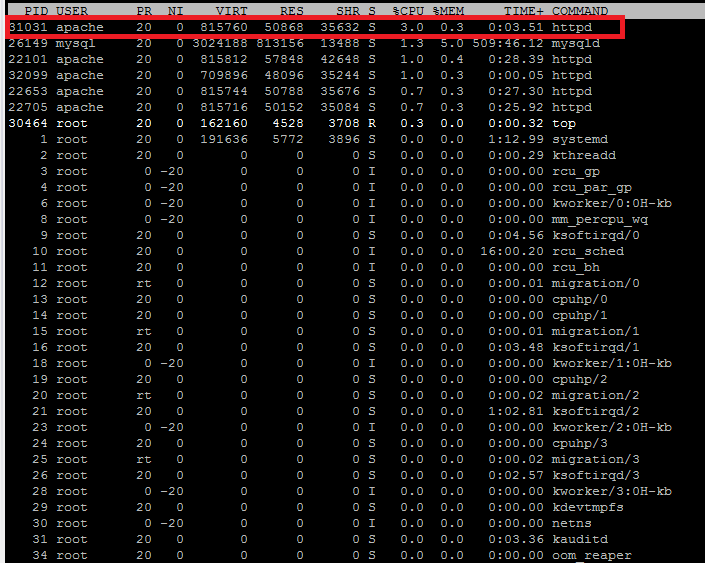Click kworker/1:0H-kb command
Viewport: 705px width, 563px height.
point(612,363)
